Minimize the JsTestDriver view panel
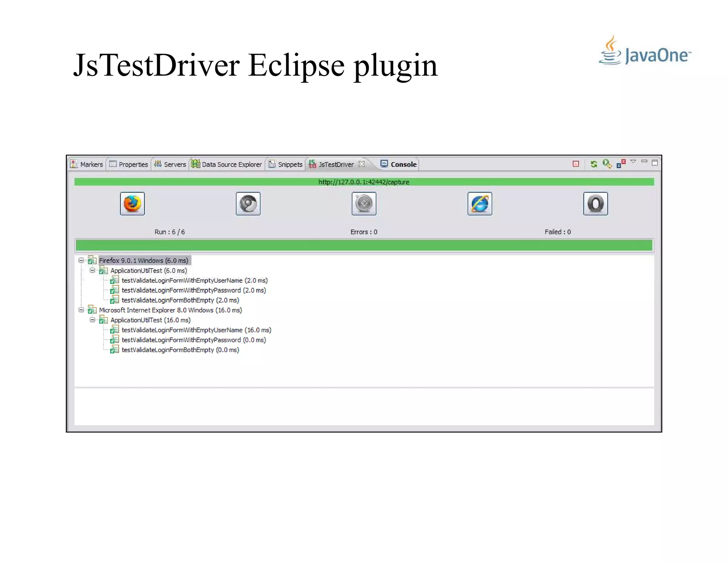728x562 pixels. 644,161
